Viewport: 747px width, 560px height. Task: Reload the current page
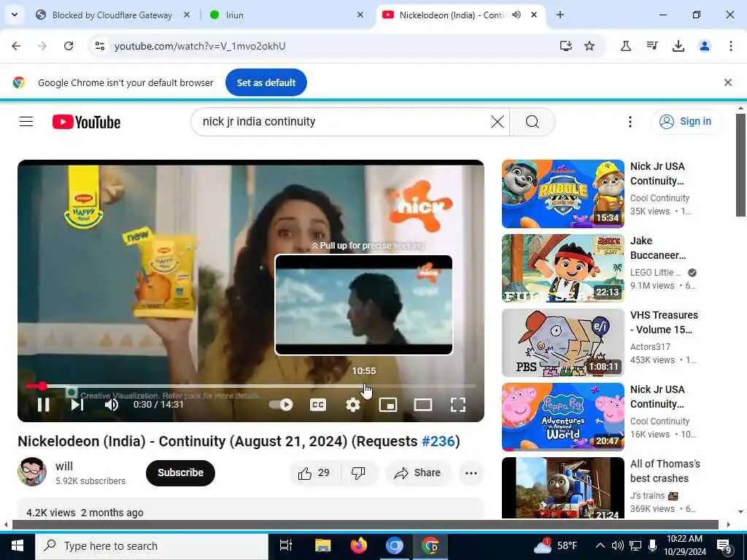(69, 46)
